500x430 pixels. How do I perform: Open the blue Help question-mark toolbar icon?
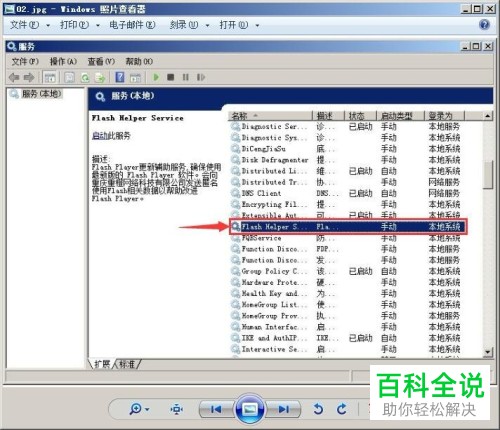tap(120, 77)
